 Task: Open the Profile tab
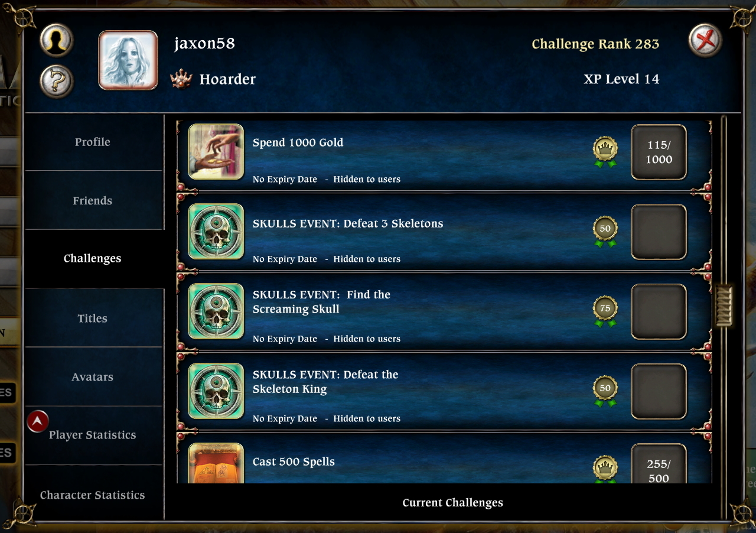[x=93, y=142]
